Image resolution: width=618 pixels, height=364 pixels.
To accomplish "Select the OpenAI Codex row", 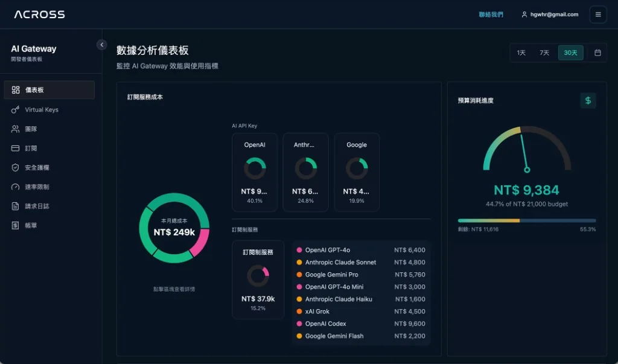I will 361,324.
